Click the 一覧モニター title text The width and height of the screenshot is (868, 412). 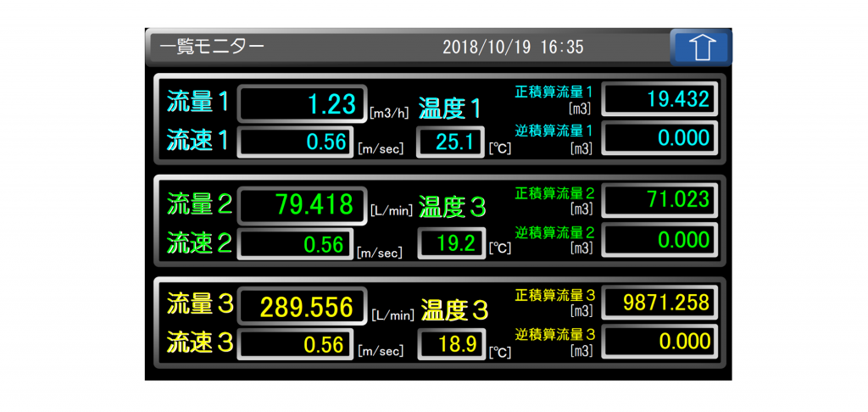pos(212,47)
